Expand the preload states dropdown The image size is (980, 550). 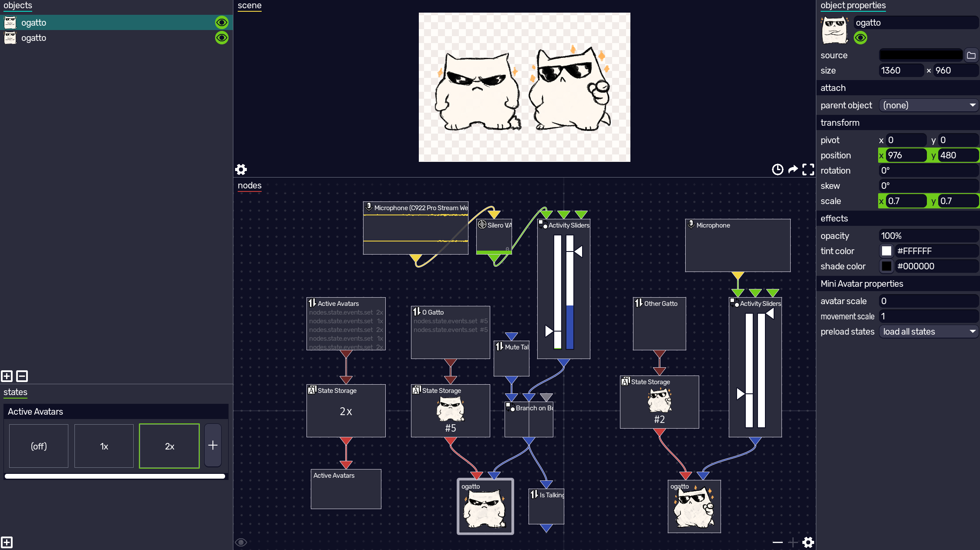tap(929, 332)
